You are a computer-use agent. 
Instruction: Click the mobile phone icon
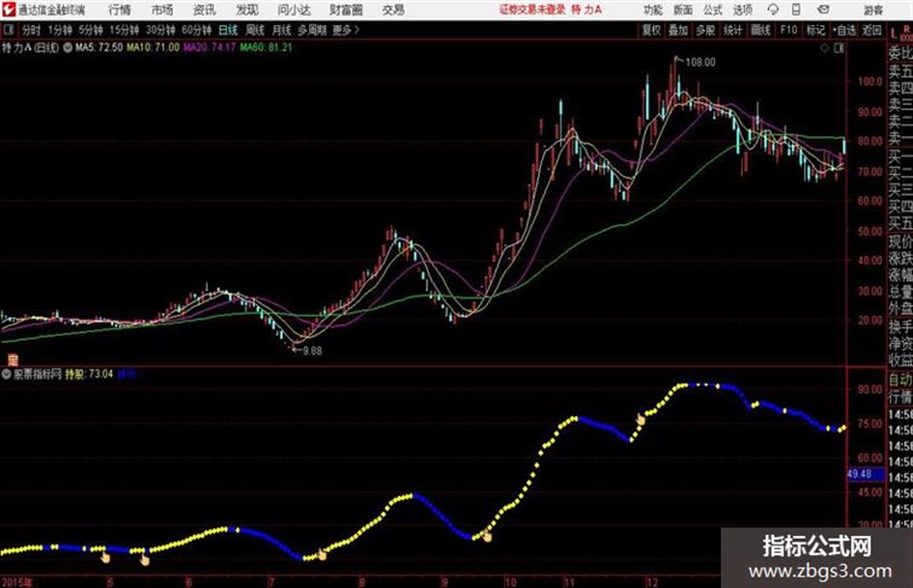click(x=796, y=10)
